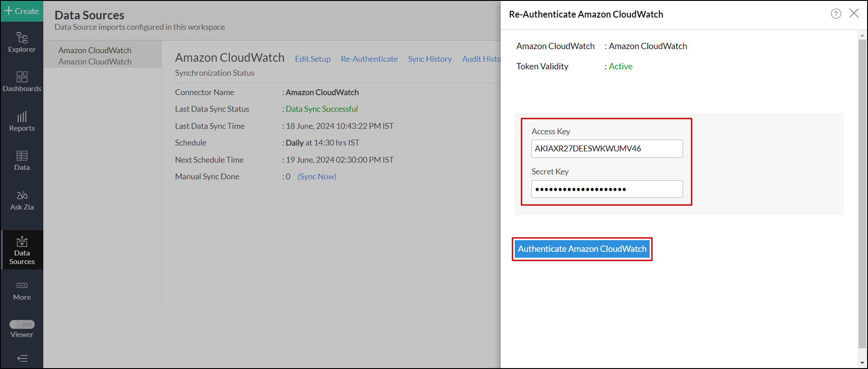Go to Dashboards in sidebar
Viewport: 868px width, 369px height.
22,82
